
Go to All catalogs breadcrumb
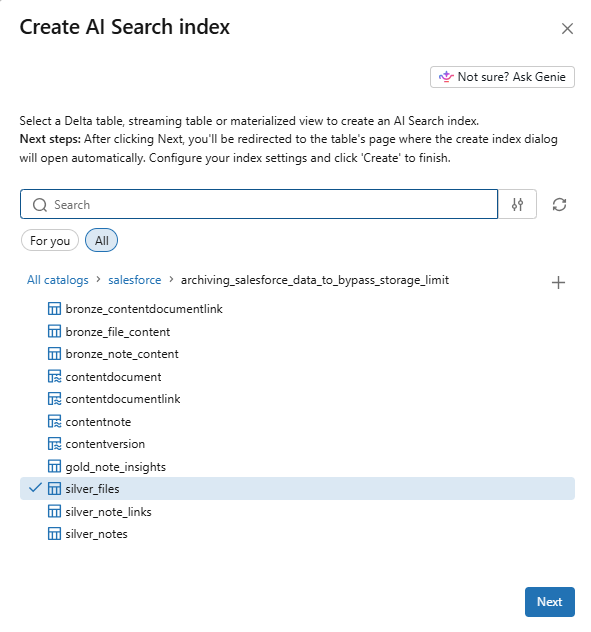58,280
